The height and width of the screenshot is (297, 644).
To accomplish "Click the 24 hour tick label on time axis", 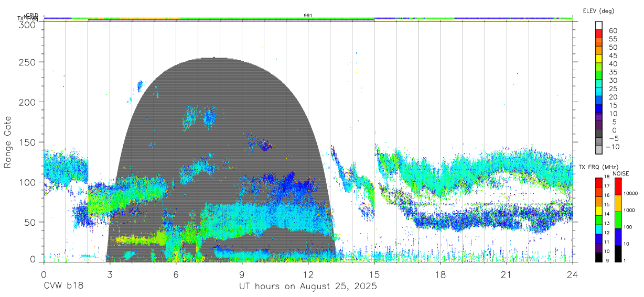I will click(573, 274).
